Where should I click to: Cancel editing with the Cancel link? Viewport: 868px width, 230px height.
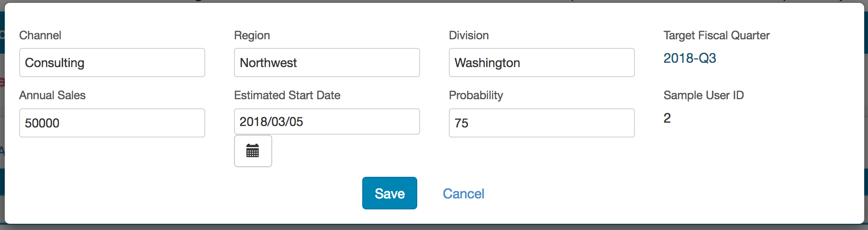(463, 194)
